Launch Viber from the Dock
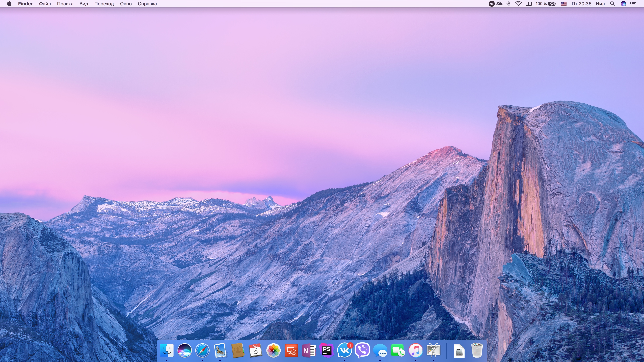The height and width of the screenshot is (362, 644). tap(362, 350)
